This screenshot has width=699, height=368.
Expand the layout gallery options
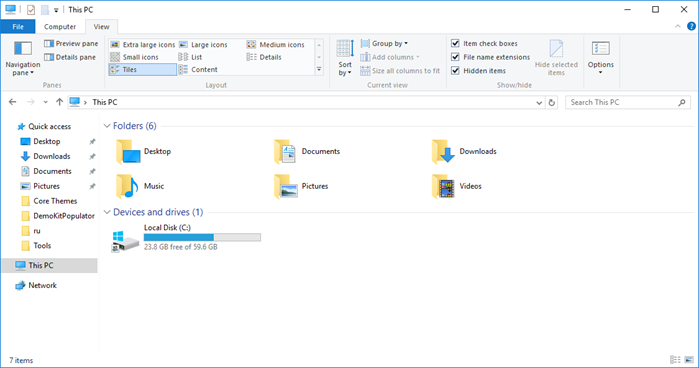[x=319, y=69]
